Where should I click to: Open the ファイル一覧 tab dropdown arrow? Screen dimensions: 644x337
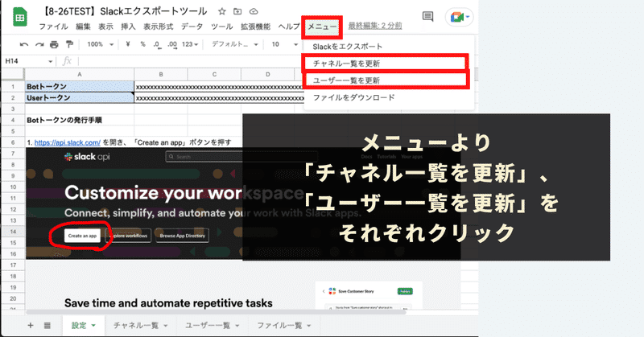[309, 326]
